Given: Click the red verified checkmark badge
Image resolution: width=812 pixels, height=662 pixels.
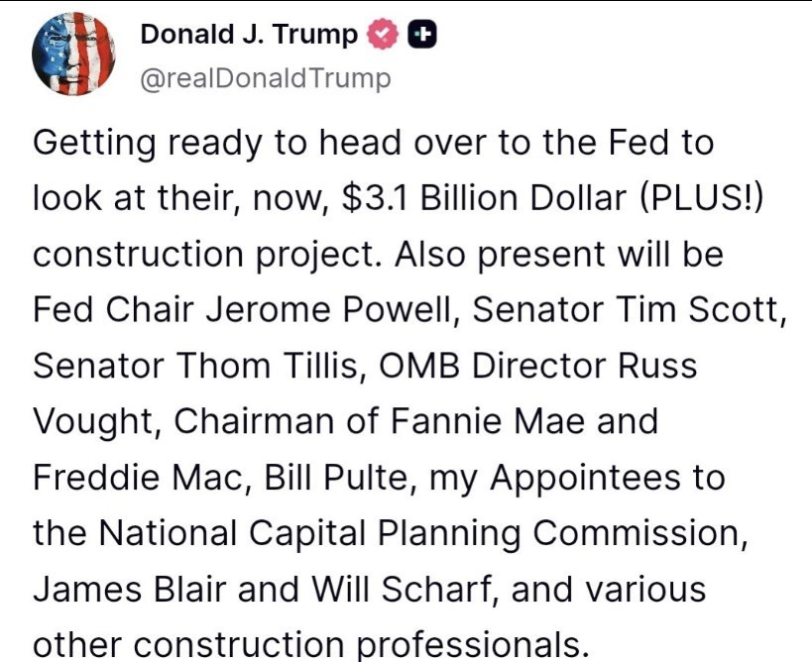Looking at the screenshot, I should pyautogui.click(x=382, y=35).
